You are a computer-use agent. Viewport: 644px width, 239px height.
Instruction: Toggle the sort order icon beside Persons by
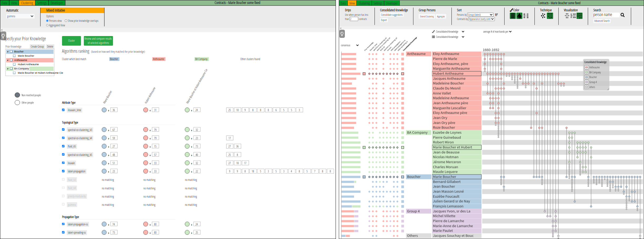point(496,15)
